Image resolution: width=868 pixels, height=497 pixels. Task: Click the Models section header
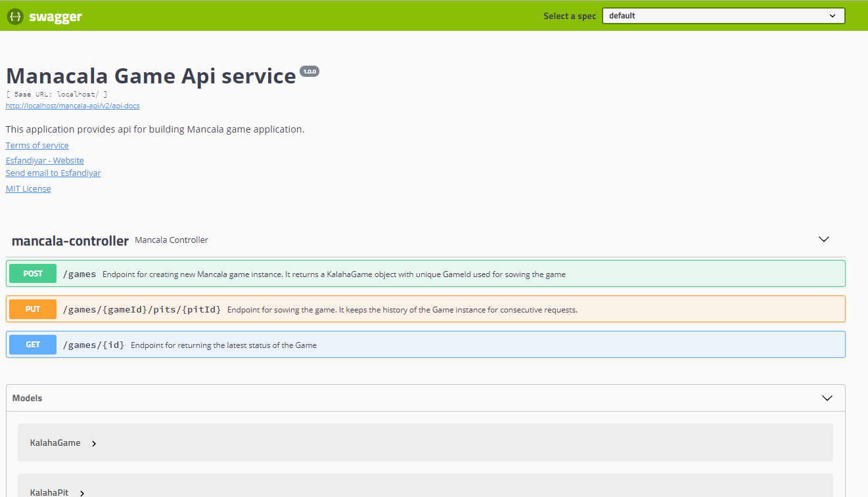[x=27, y=398]
